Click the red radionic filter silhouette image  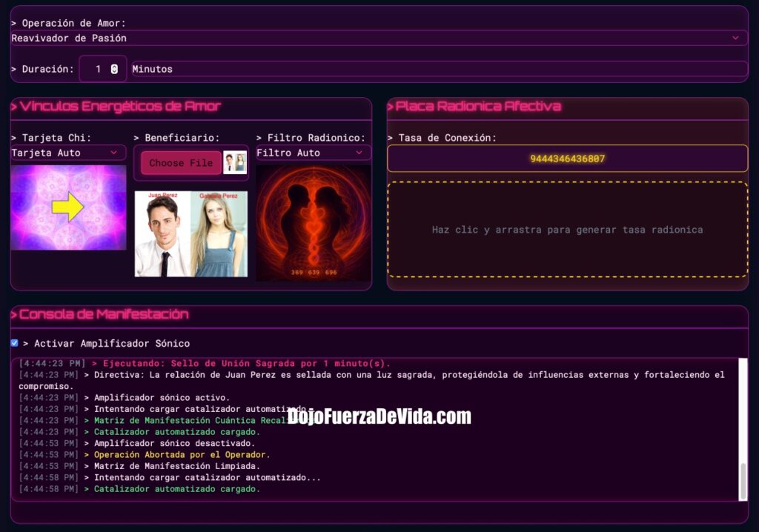click(314, 223)
